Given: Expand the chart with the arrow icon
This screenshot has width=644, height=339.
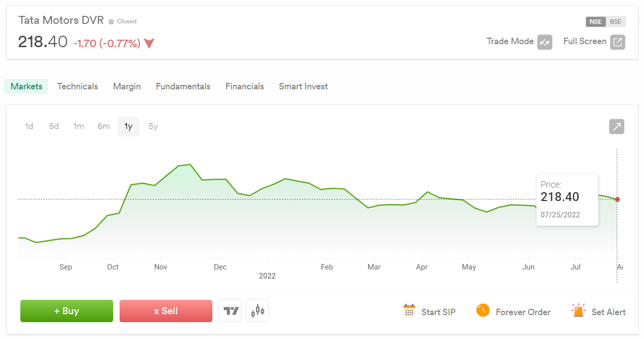Looking at the screenshot, I should (x=617, y=127).
